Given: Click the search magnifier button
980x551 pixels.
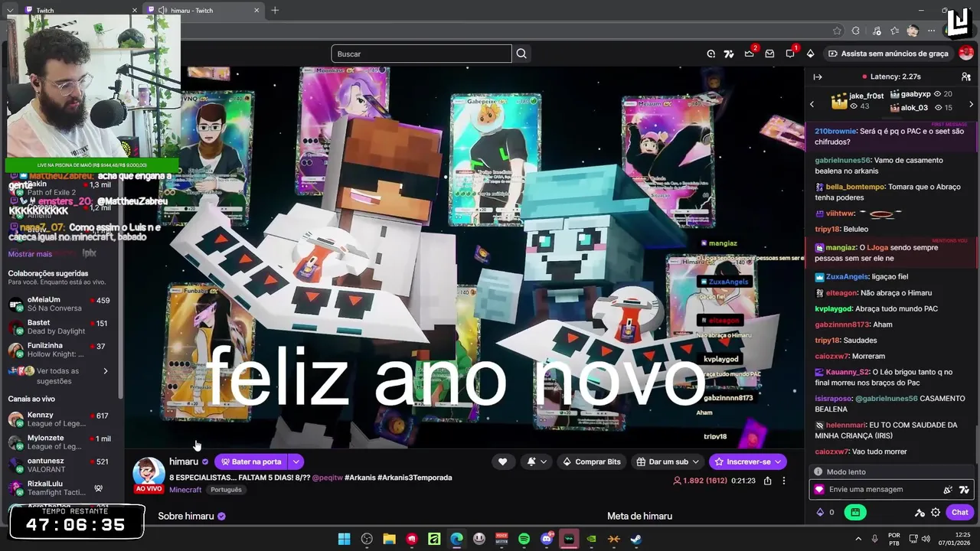Looking at the screenshot, I should 521,54.
